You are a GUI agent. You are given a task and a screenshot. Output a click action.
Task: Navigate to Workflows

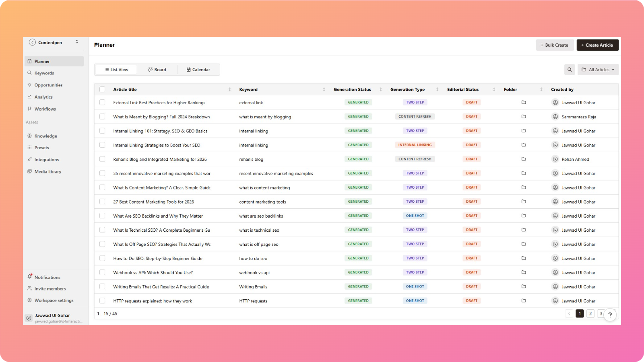(45, 109)
